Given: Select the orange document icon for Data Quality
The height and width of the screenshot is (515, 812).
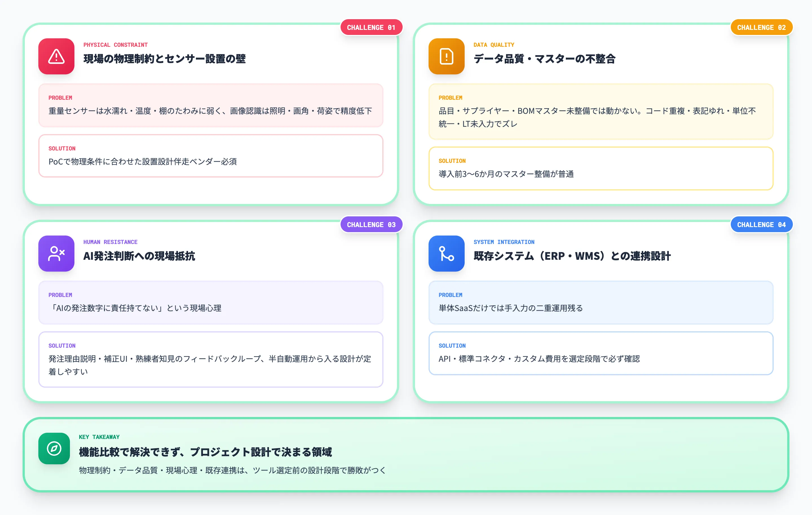Looking at the screenshot, I should point(446,57).
